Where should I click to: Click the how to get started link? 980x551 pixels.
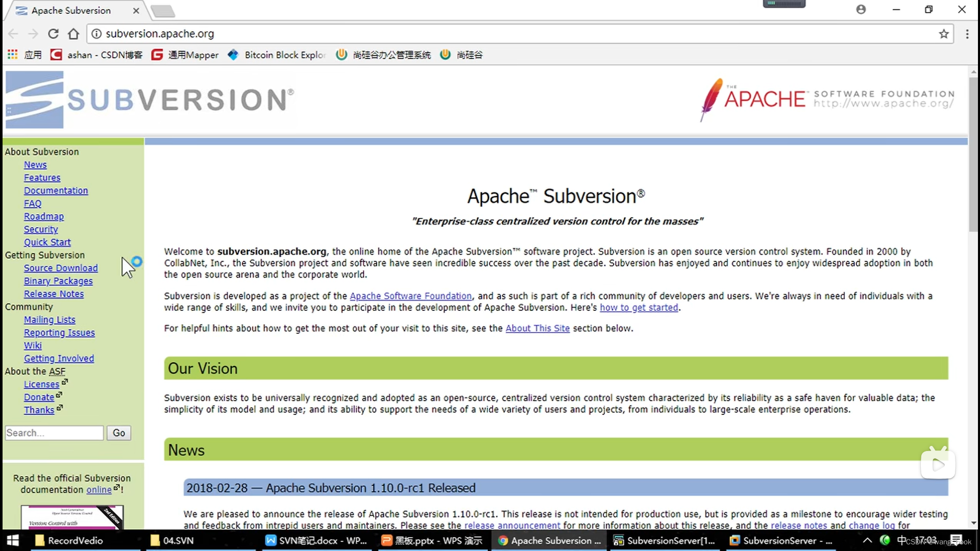pos(639,308)
